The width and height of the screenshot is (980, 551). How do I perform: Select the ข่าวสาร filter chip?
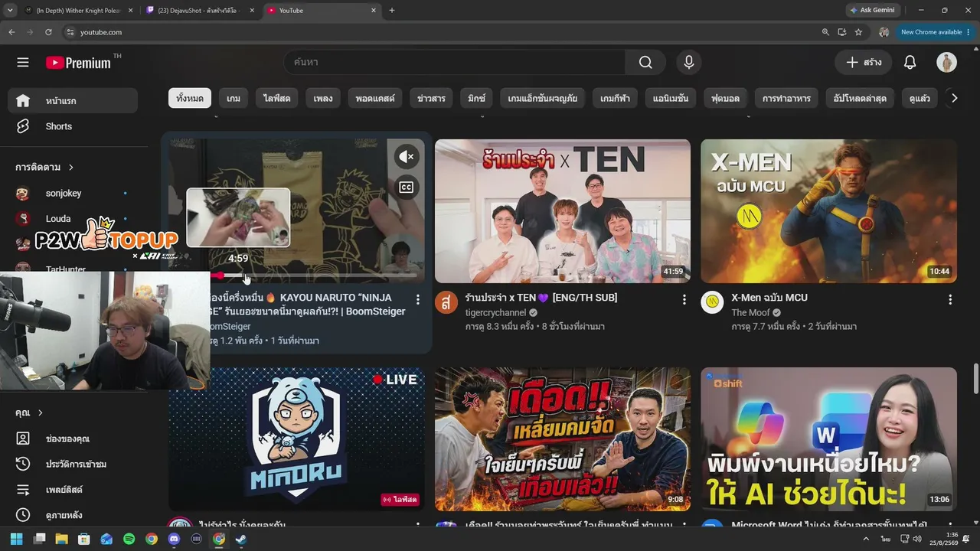coord(431,98)
